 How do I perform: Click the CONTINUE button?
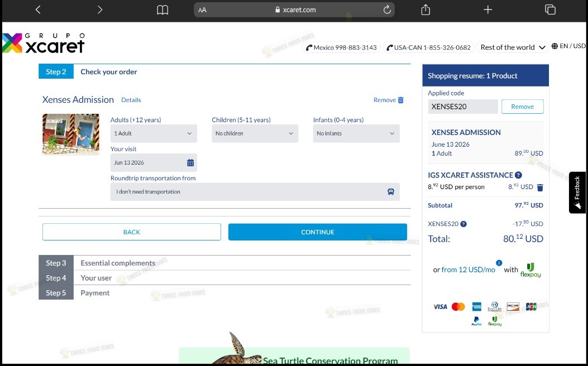(x=318, y=232)
